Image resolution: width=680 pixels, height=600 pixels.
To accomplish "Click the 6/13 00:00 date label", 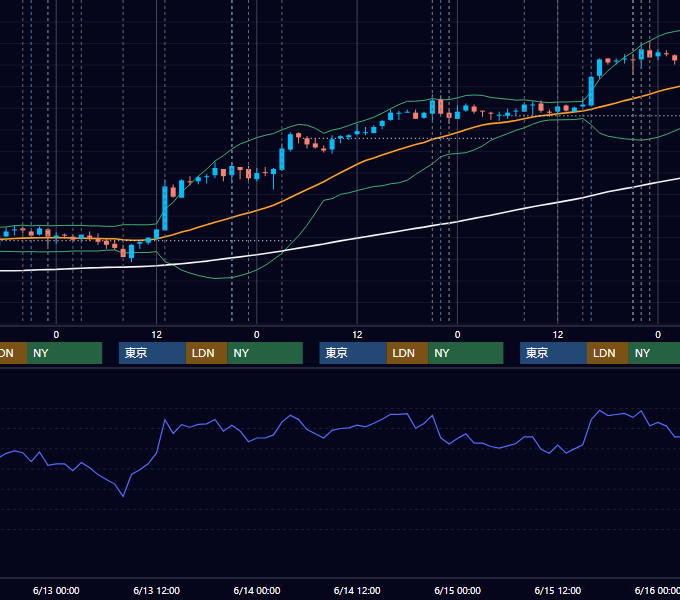I will click(x=56, y=590).
